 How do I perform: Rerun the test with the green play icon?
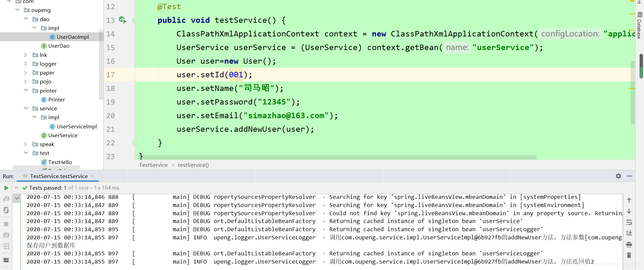coord(6,188)
